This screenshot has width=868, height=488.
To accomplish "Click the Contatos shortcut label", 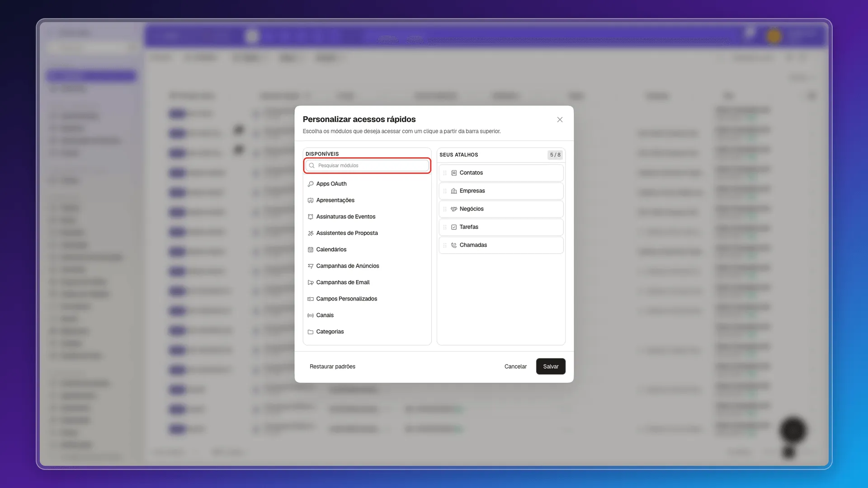I will click(471, 173).
